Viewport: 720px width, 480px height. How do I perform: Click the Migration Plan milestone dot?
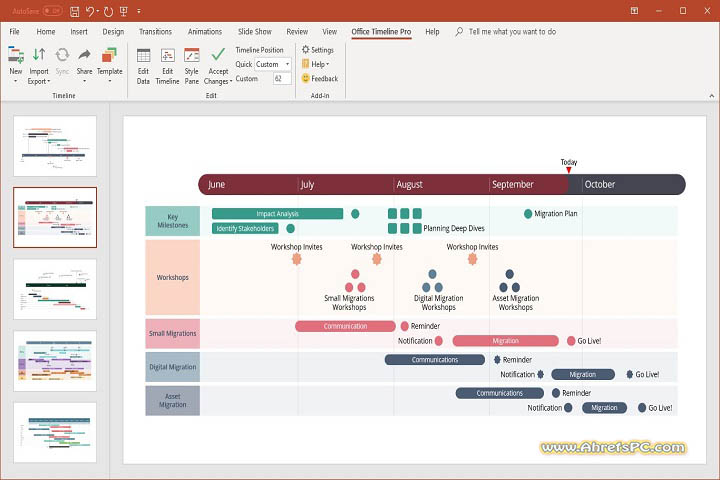click(528, 214)
